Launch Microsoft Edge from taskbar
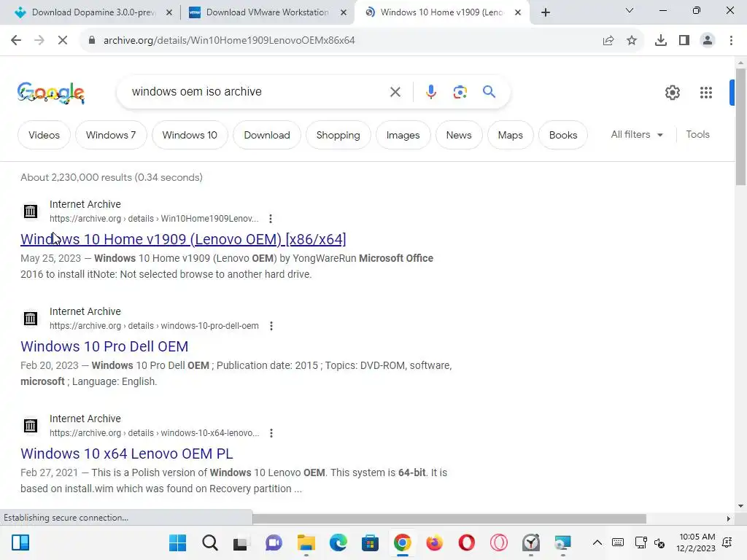The height and width of the screenshot is (560, 747). pos(338,542)
